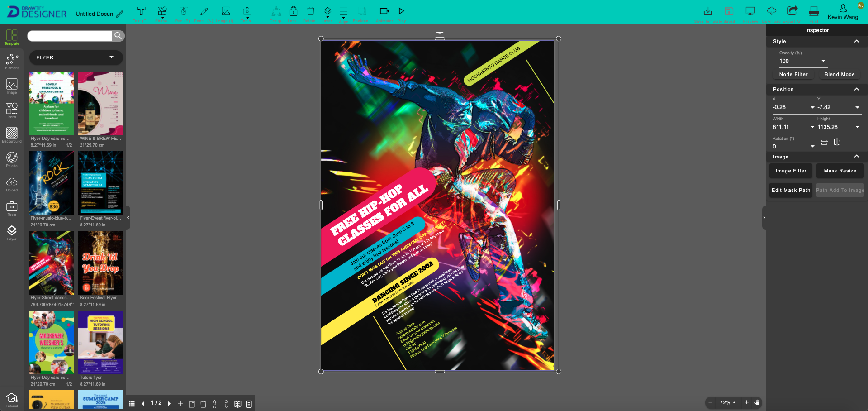868x411 pixels.
Task: Open the Y position dropdown arrow
Action: 857,107
